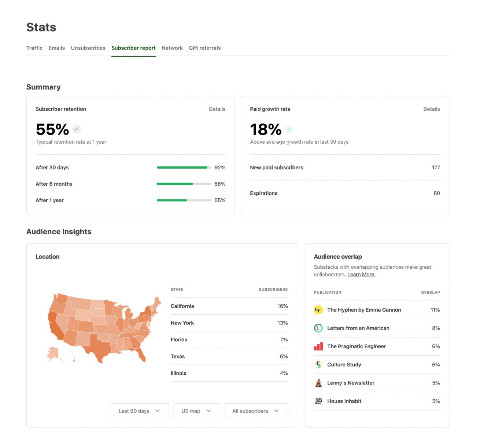Click the Learn More link under Audience overlap

[361, 274]
